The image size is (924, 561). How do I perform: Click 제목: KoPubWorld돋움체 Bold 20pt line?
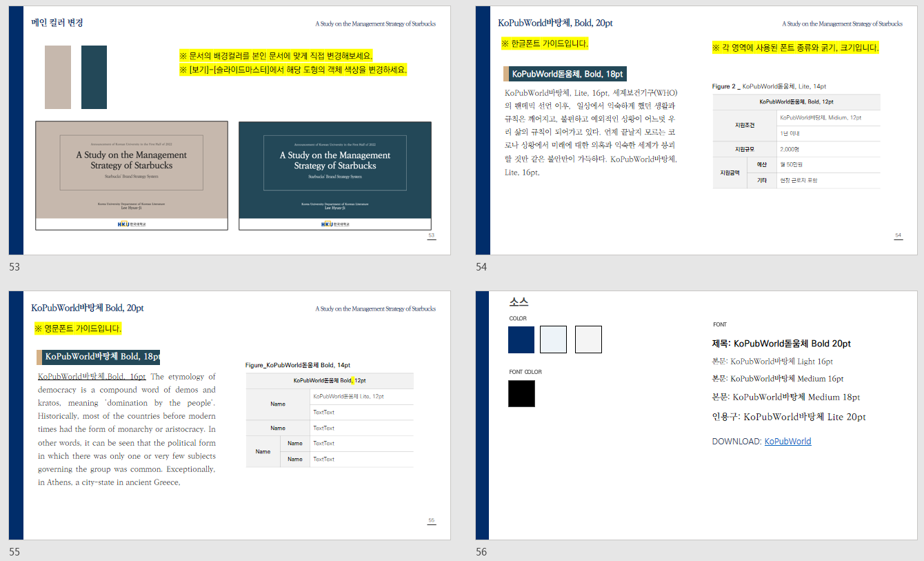(781, 344)
